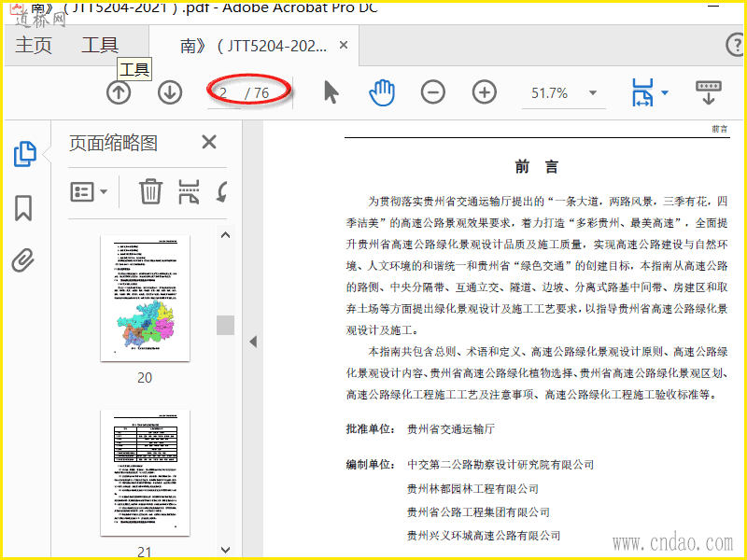Click the insert page break icon
The width and height of the screenshot is (747, 560).
point(189,191)
